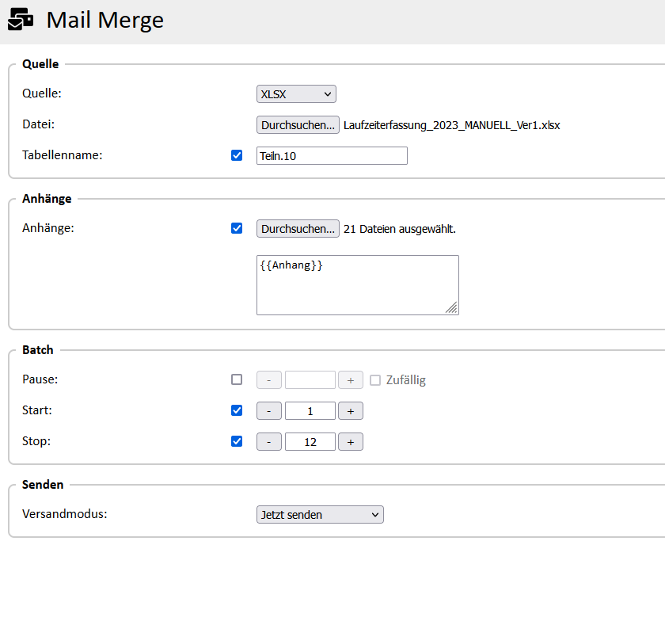Click into the {{Anhang}} text area

[357, 284]
